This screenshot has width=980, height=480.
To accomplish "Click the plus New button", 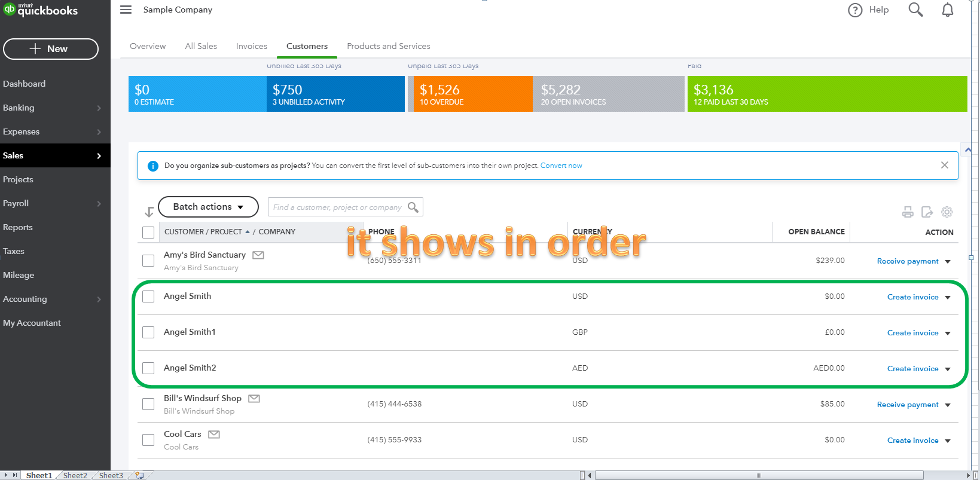I will point(51,49).
